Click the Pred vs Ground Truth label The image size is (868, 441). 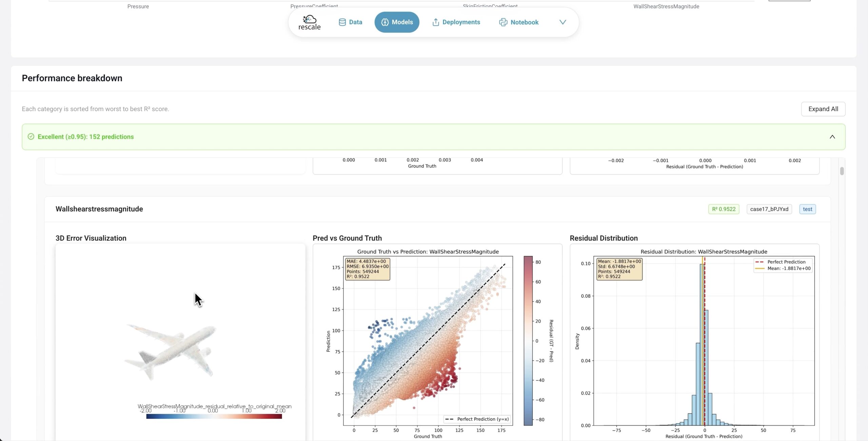click(347, 238)
